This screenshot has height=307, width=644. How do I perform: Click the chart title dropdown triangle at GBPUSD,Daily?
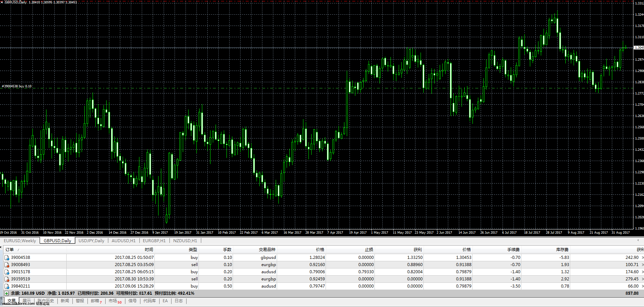[2, 2]
